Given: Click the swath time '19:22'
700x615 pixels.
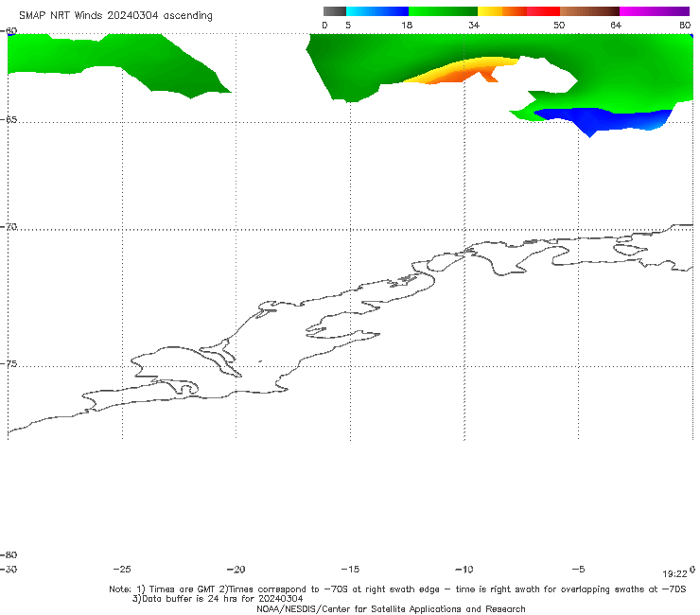Looking at the screenshot, I should (x=674, y=574).
